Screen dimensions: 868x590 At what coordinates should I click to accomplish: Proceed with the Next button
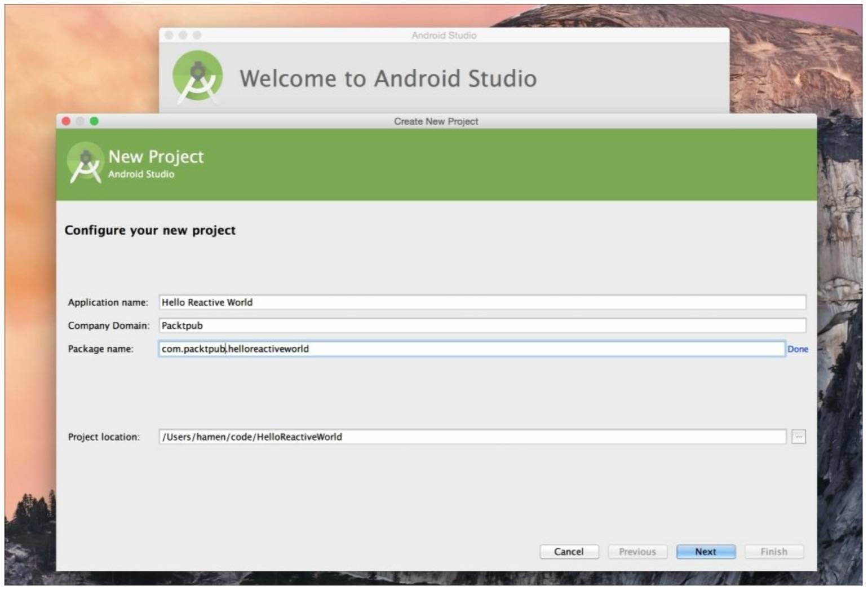coord(705,552)
